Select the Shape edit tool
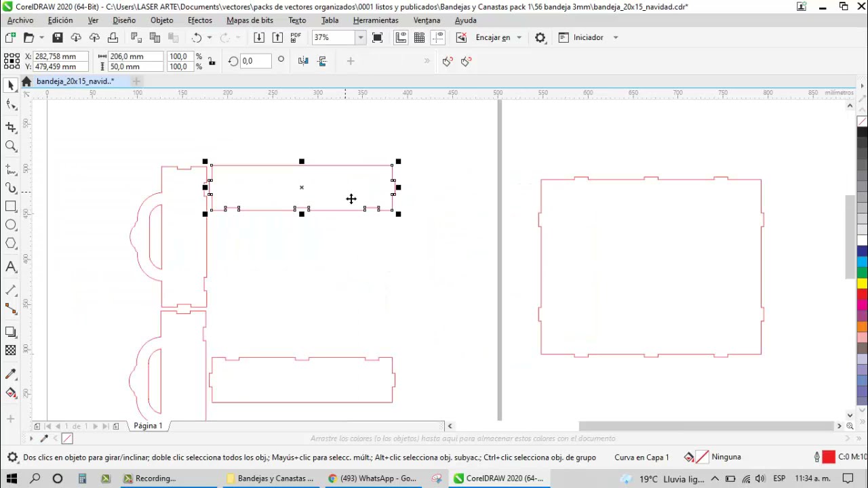This screenshot has width=868, height=488. pyautogui.click(x=11, y=104)
